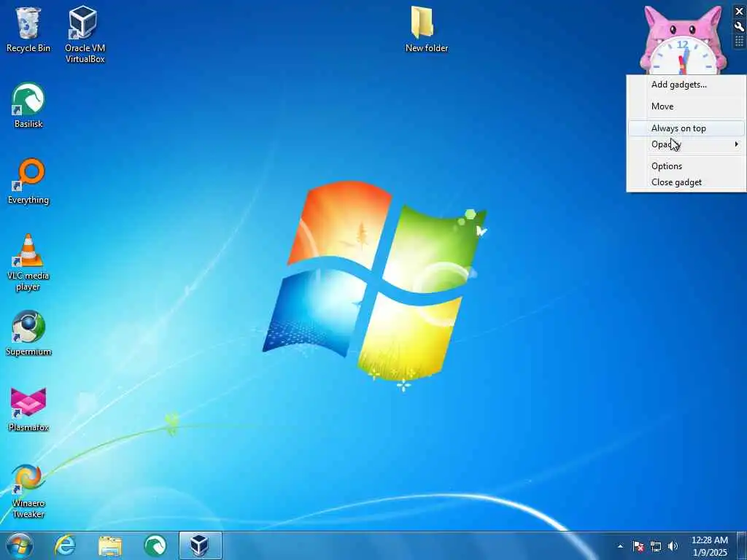Launch Internet Explorer from the taskbar
Screen dimensions: 747x560
65,545
